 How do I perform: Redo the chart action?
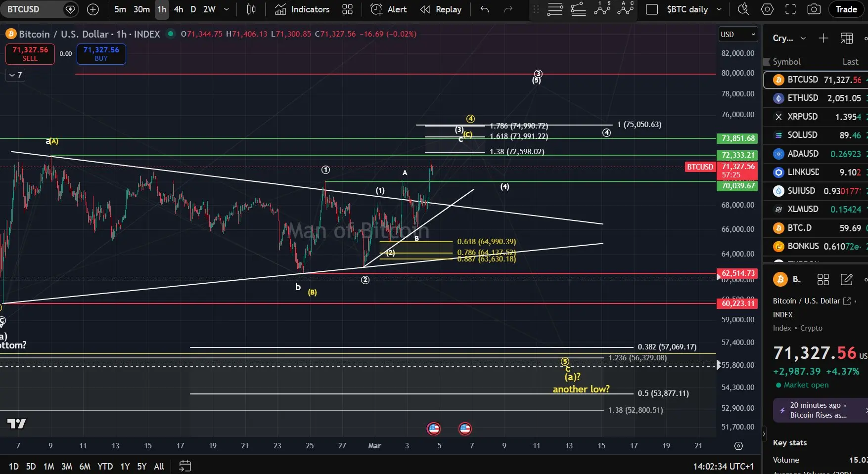tap(508, 9)
